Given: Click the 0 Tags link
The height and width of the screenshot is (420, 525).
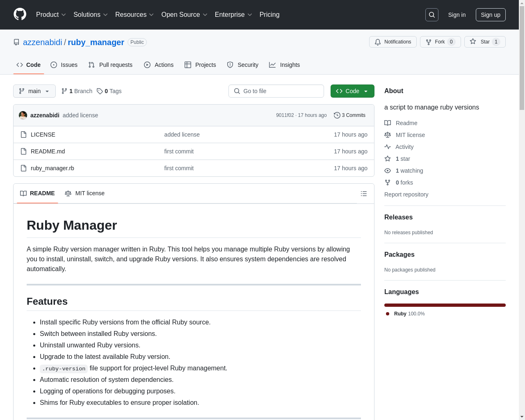Looking at the screenshot, I should coord(109,91).
